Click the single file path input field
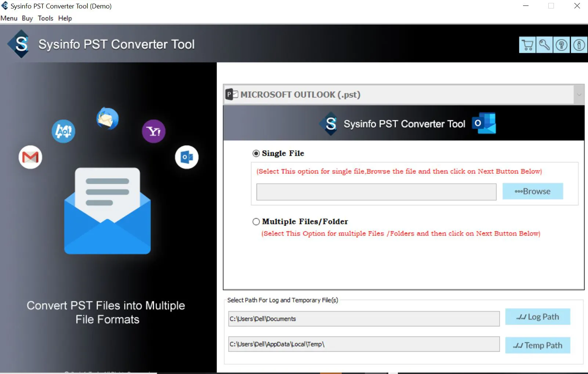Image resolution: width=588 pixels, height=374 pixels. coord(376,192)
